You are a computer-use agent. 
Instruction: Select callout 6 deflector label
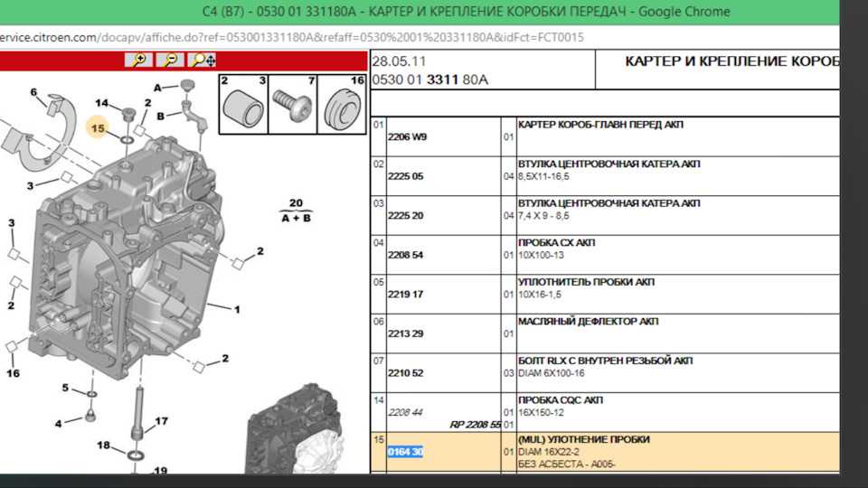coord(33,92)
